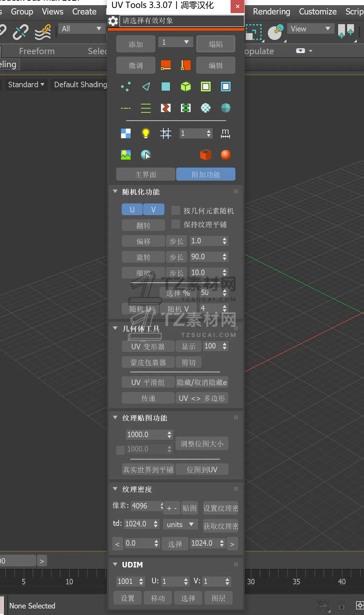
Task: Open UV Tools settings gear
Action: tap(113, 21)
